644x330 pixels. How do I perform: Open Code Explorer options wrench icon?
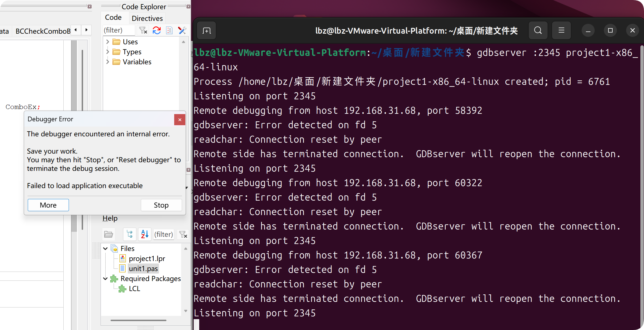[x=182, y=30]
